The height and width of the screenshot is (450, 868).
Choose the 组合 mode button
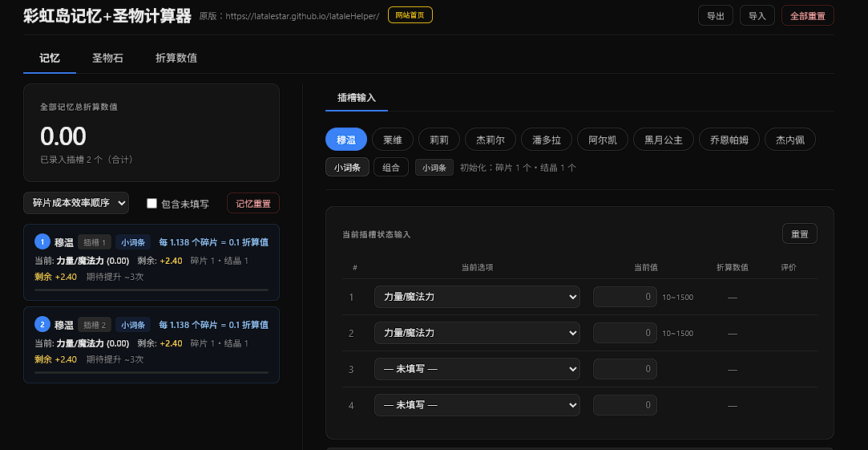(x=391, y=168)
